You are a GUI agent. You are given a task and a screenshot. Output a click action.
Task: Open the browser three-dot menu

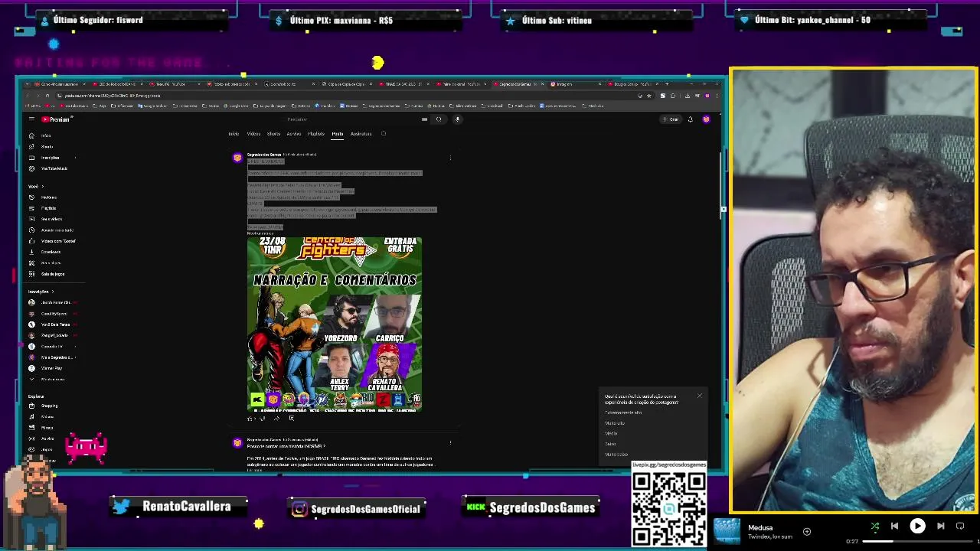pos(717,96)
